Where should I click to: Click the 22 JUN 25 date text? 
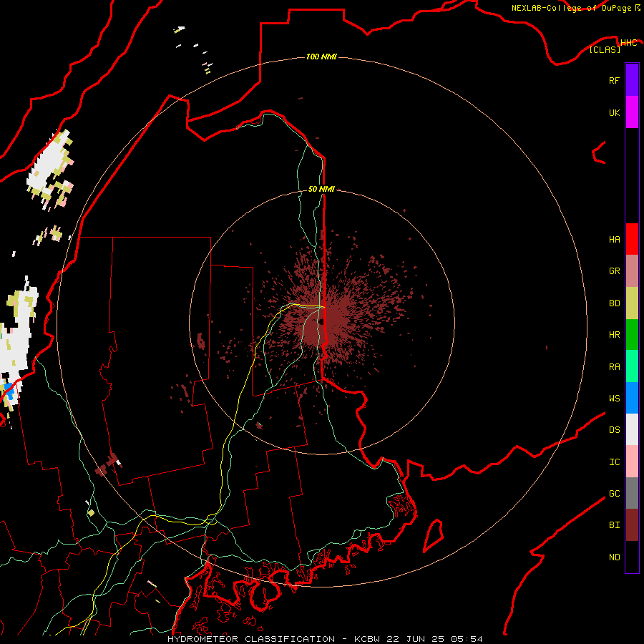[415, 639]
